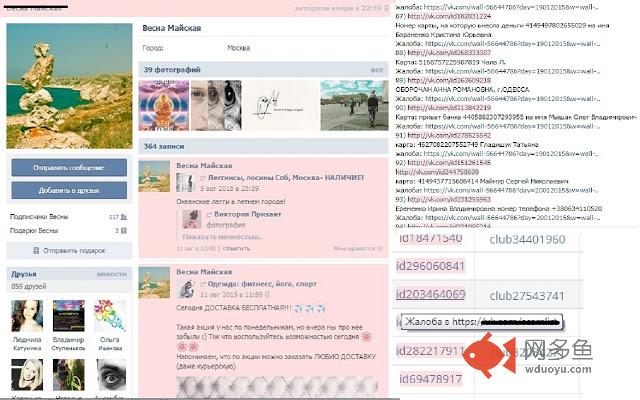640x400 pixels.
Task: Open link vk.com/id213842219
Action: tap(449, 108)
